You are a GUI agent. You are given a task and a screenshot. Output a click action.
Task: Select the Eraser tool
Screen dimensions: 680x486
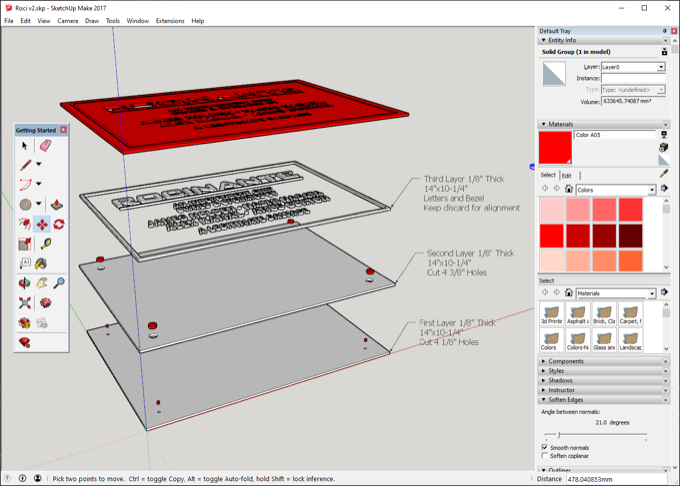click(46, 146)
